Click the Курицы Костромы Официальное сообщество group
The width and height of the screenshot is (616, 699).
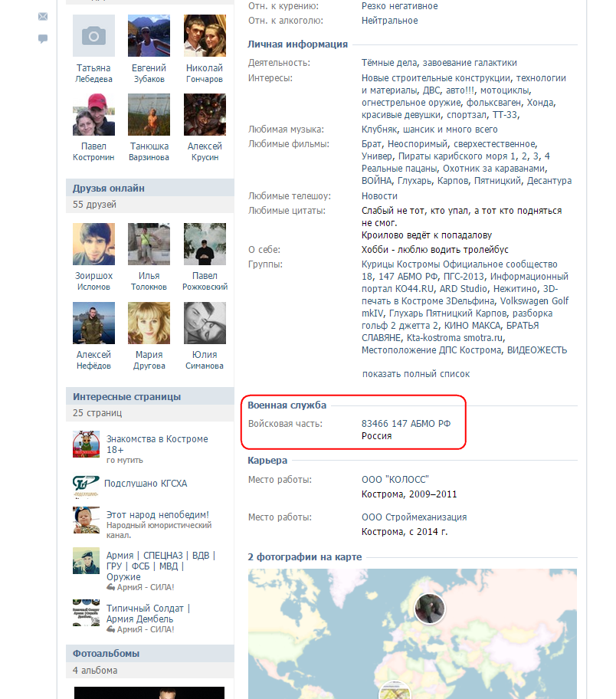460,264
